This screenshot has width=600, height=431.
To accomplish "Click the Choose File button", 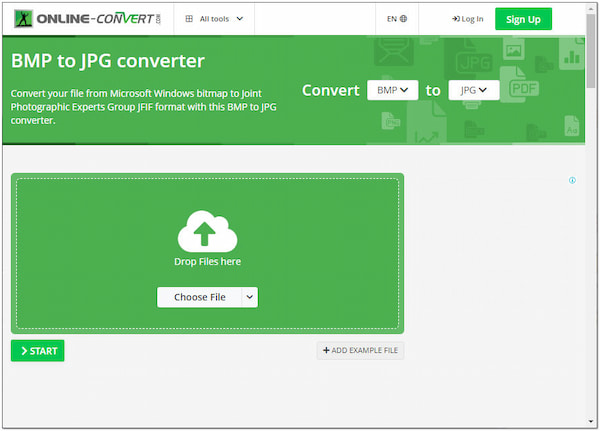I will 199,297.
